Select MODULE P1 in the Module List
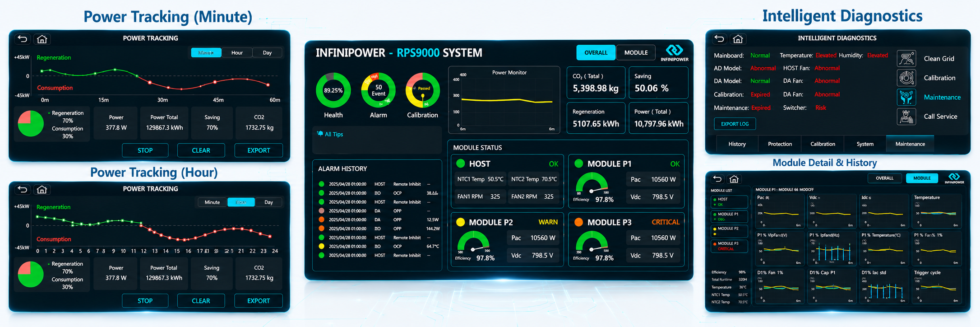 tap(729, 216)
